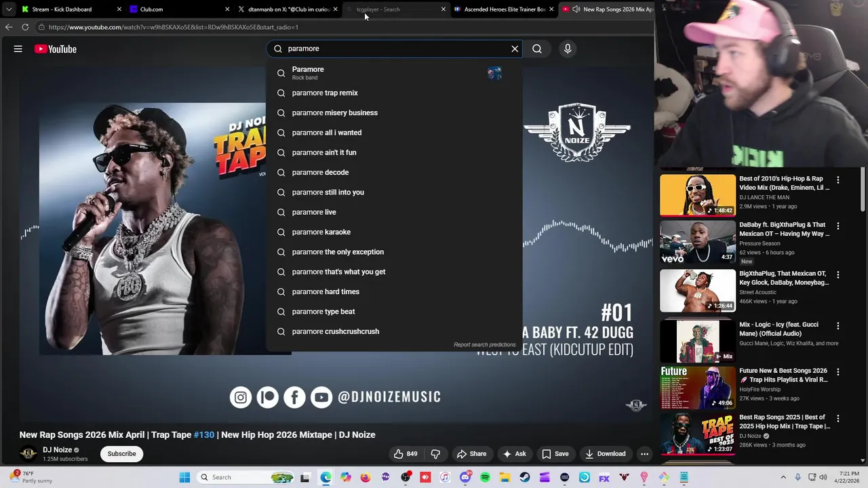The width and height of the screenshot is (868, 488).
Task: Reload the current page
Action: (x=25, y=27)
